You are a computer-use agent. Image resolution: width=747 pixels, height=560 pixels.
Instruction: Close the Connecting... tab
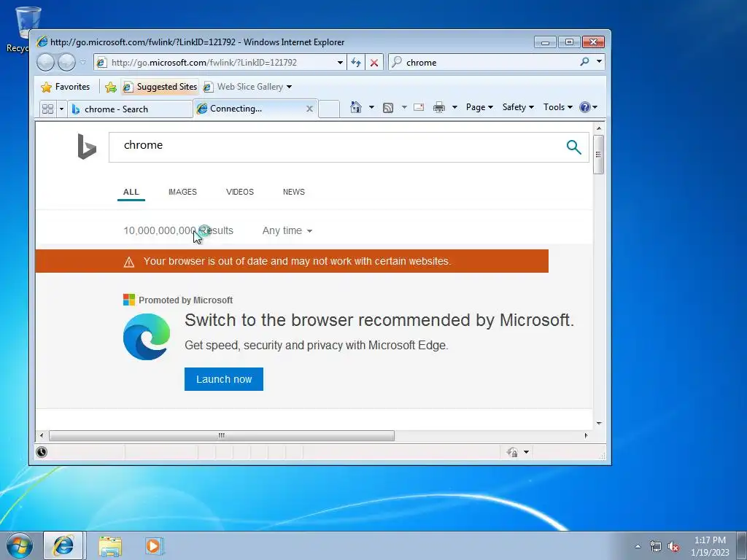tap(309, 109)
